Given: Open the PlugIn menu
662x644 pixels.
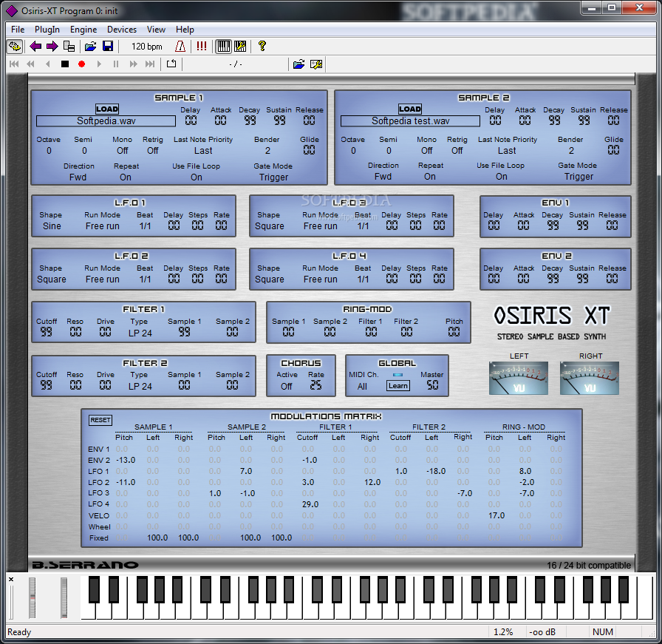Looking at the screenshot, I should pyautogui.click(x=47, y=30).
